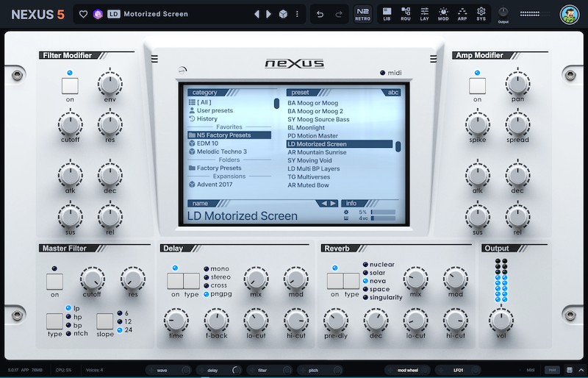Toggle the Hold button
Viewport: 588px width, 378px height.
[552, 370]
